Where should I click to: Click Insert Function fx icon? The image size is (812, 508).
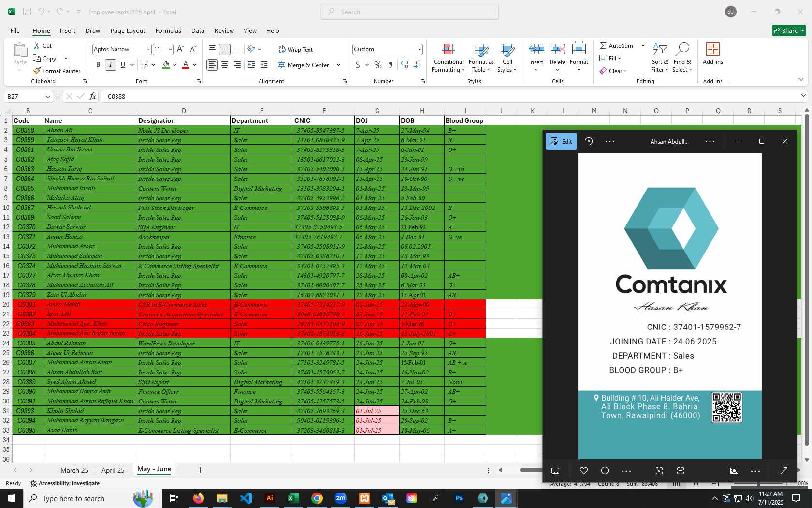(x=92, y=96)
